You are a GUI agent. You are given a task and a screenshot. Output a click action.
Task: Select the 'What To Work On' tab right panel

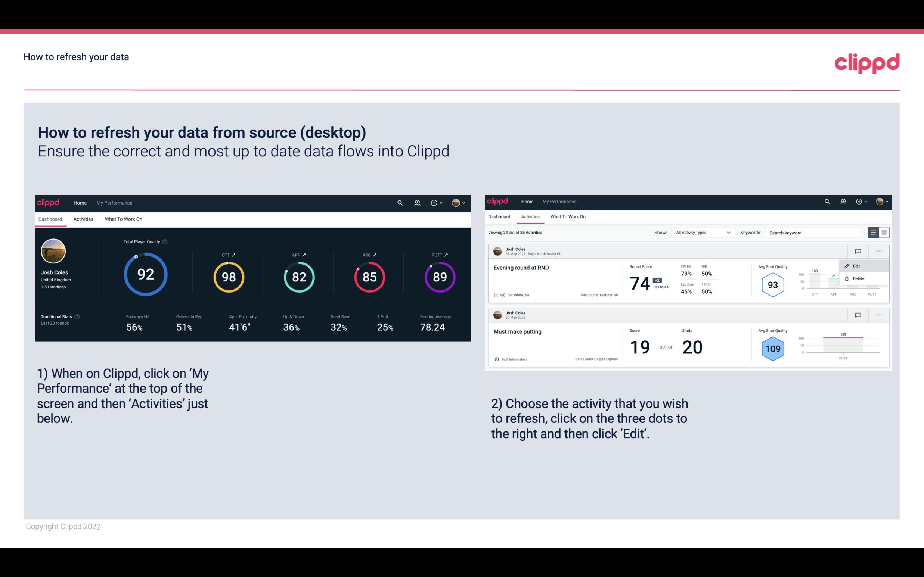(567, 216)
